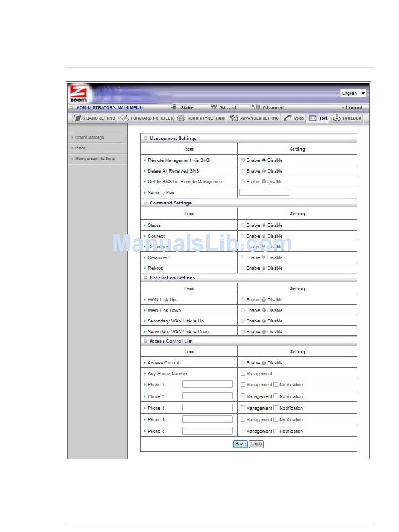This screenshot has width=399, height=532.
Task: Click the Voice phone icon
Action: coord(288,118)
